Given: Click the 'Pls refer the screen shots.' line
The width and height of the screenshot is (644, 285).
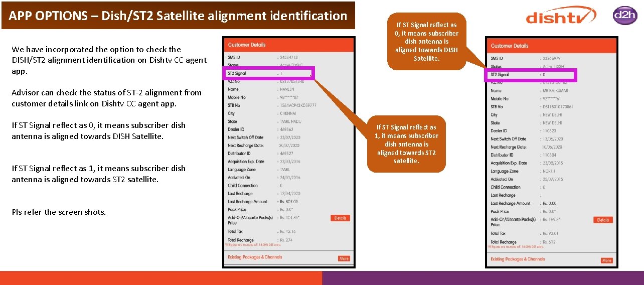Looking at the screenshot, I should [x=59, y=212].
